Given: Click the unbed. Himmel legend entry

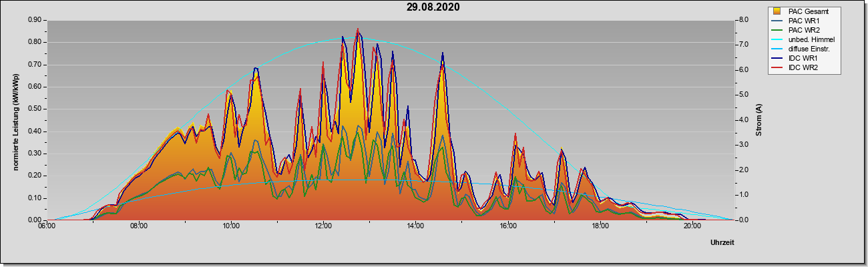Looking at the screenshot, I should [x=811, y=40].
